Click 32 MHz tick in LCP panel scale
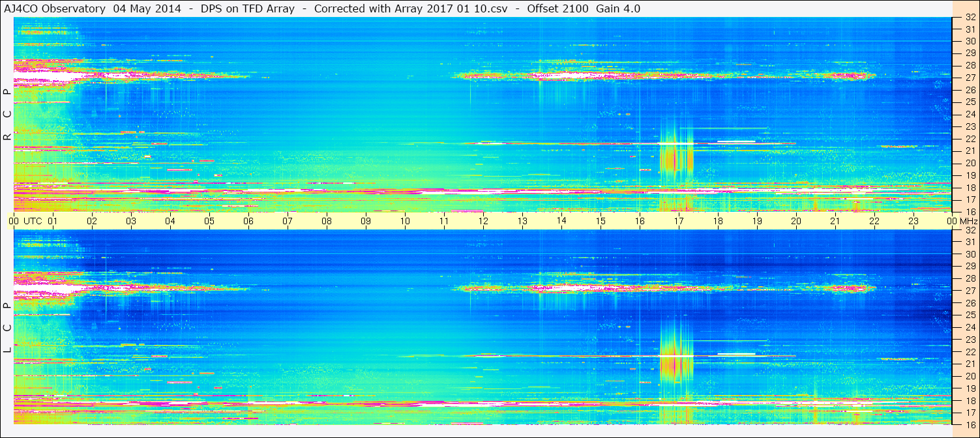 [x=970, y=230]
